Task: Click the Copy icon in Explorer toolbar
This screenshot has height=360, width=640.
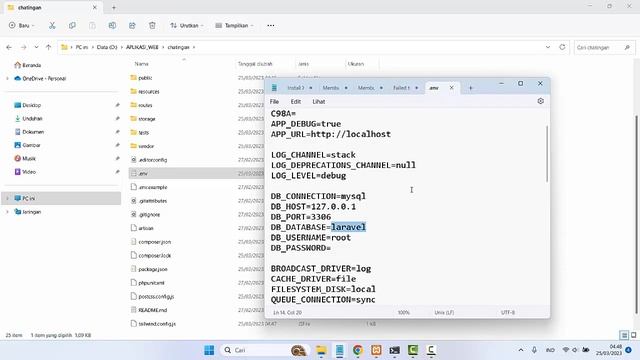Action: (72, 25)
